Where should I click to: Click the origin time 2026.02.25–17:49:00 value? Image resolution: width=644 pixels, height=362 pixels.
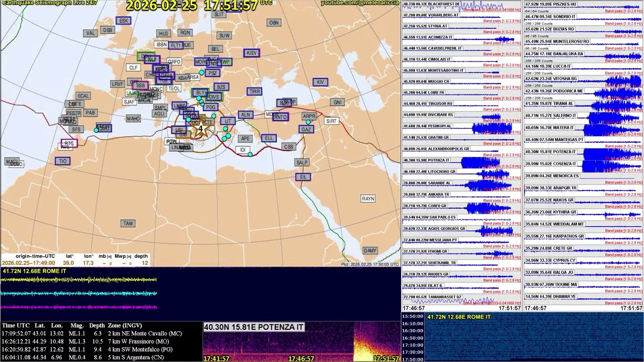tap(28, 263)
